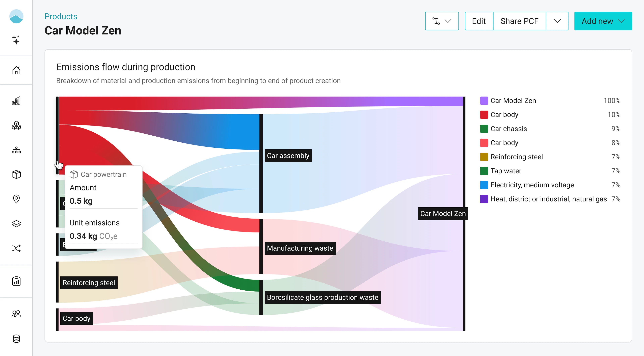Open the stacked cubes sidebar icon
Viewport: 644px width, 356px height.
[x=16, y=125]
